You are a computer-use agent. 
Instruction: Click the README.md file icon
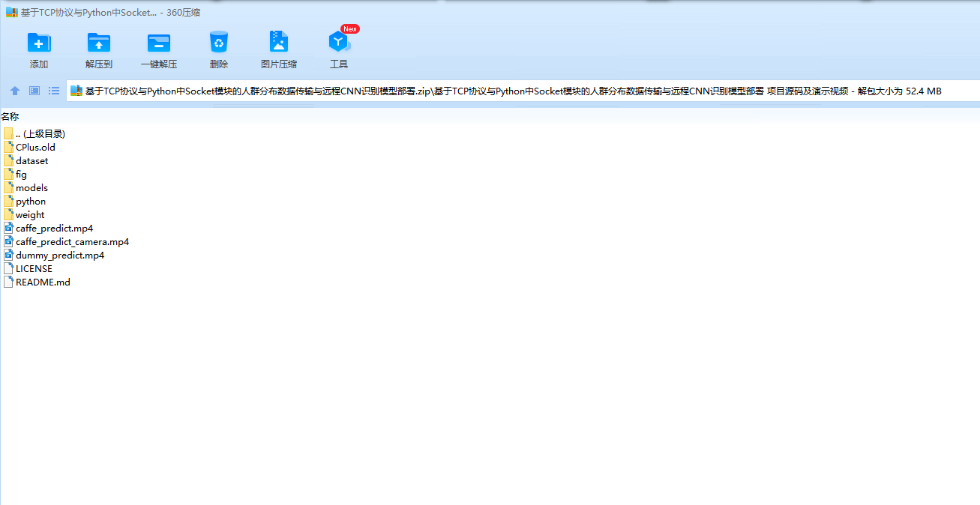[x=8, y=282]
